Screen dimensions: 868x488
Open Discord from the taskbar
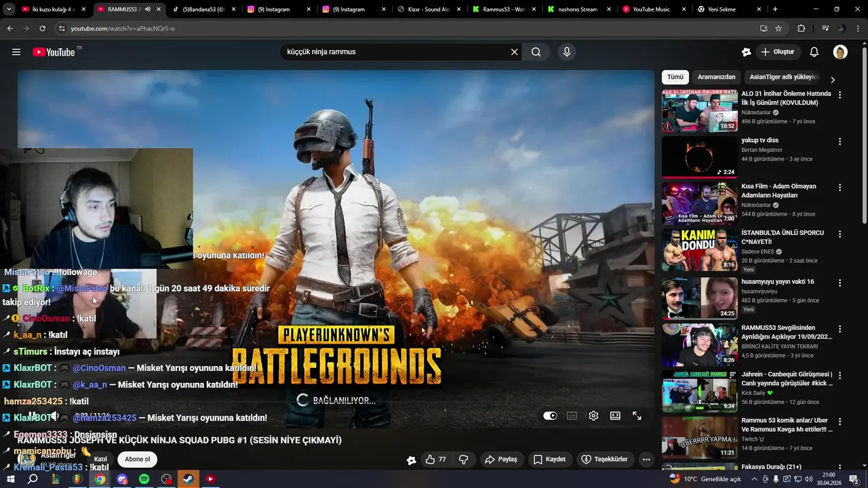[x=122, y=479]
